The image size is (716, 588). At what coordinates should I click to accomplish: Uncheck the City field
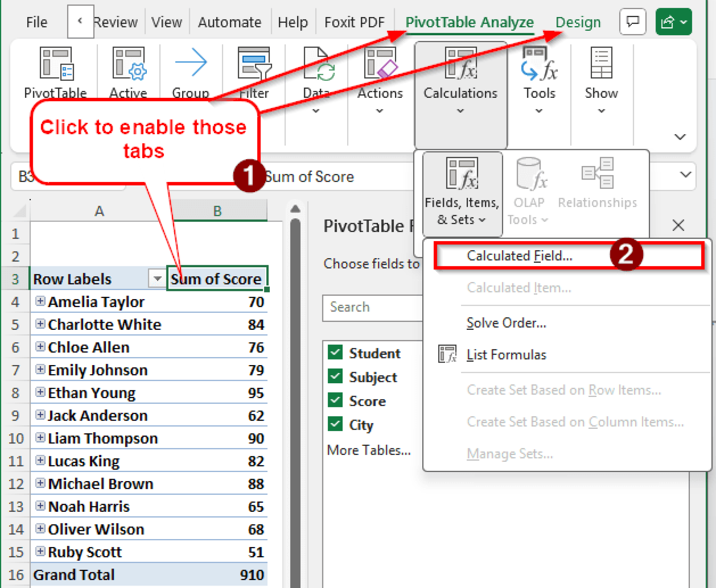click(x=335, y=424)
